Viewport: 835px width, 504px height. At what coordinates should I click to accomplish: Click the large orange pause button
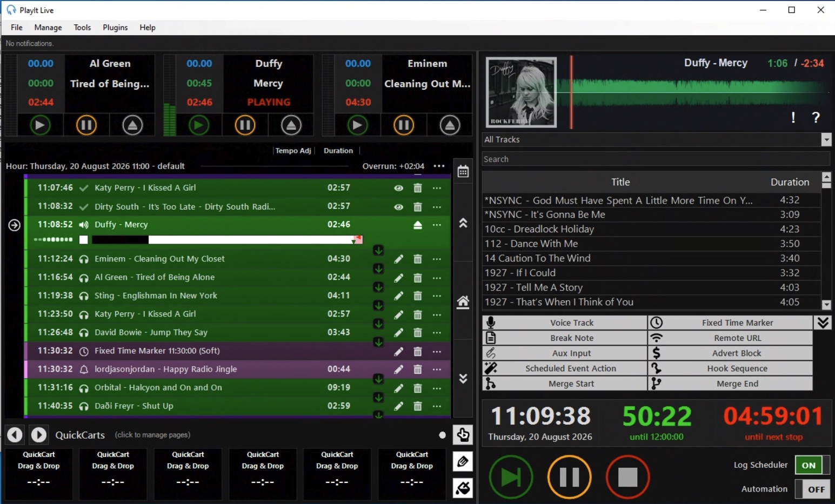click(569, 477)
